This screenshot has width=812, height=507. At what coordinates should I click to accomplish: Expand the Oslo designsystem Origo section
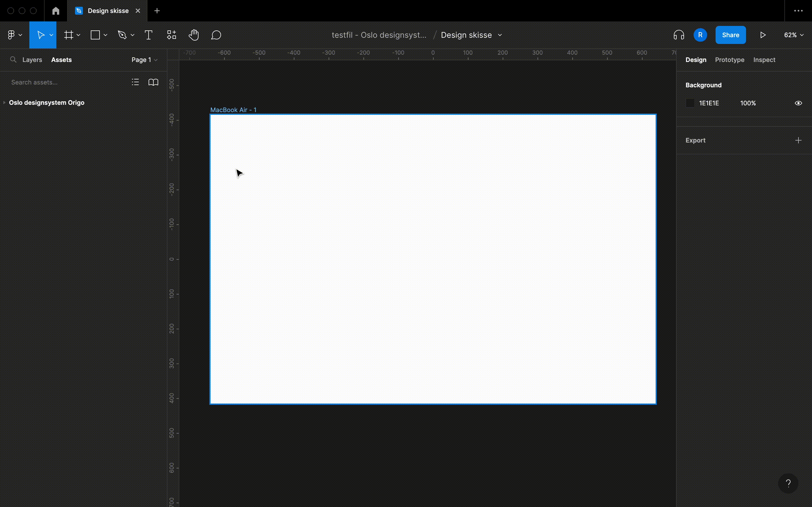click(x=4, y=102)
